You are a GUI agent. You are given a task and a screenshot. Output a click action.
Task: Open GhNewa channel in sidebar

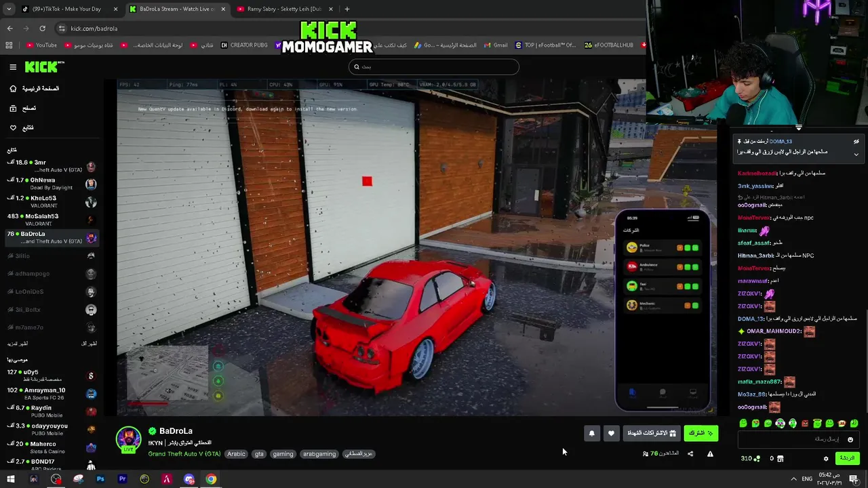52,184
